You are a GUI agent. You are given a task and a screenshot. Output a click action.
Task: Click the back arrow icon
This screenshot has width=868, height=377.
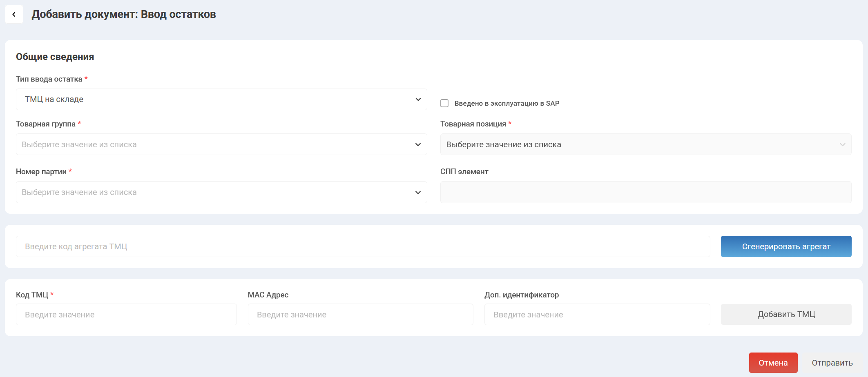pyautogui.click(x=14, y=15)
